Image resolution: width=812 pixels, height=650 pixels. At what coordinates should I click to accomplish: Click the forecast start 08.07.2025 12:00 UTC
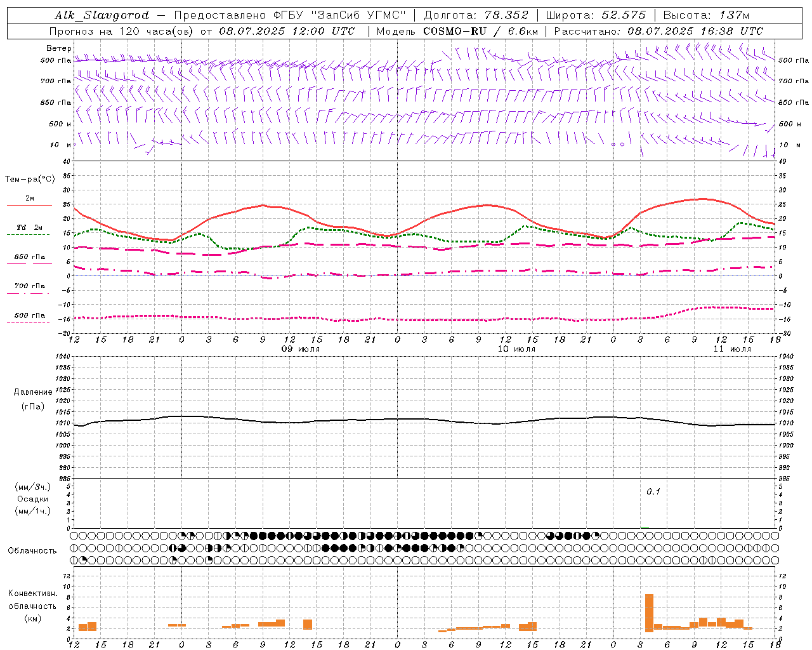[x=287, y=31]
